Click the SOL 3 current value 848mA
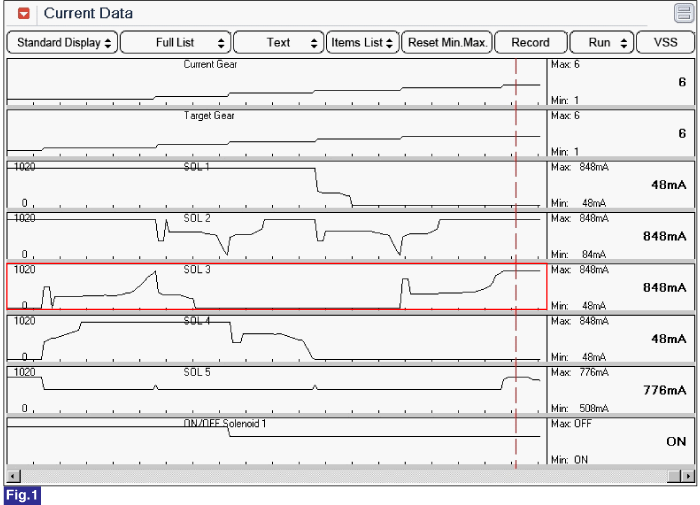Viewport: 700px width, 505px height. pyautogui.click(x=664, y=288)
